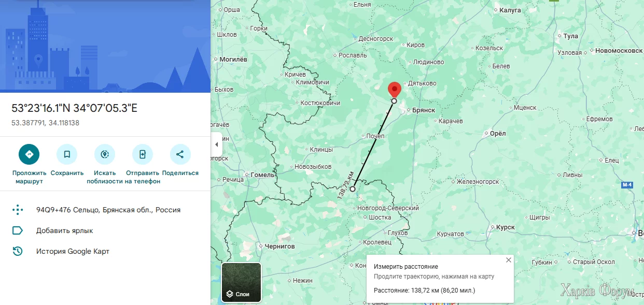This screenshot has width=644, height=305.
Task: Click the measurement start point below the pin
Action: pos(394,101)
